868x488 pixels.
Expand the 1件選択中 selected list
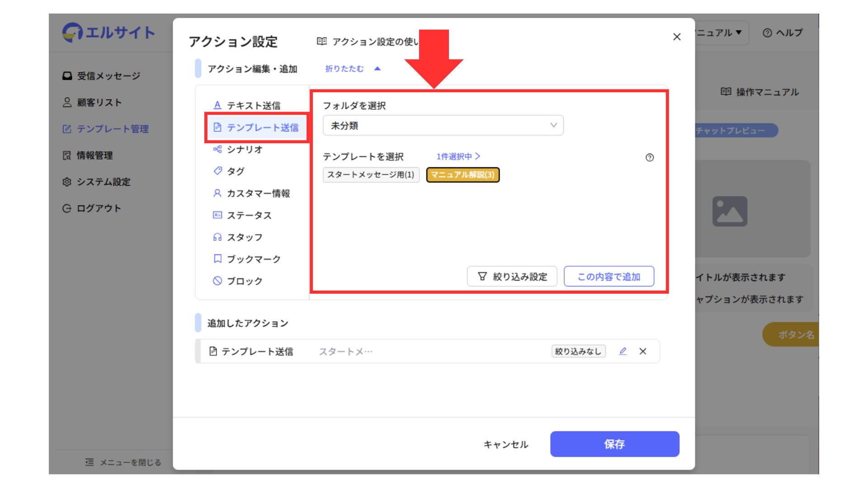click(458, 156)
